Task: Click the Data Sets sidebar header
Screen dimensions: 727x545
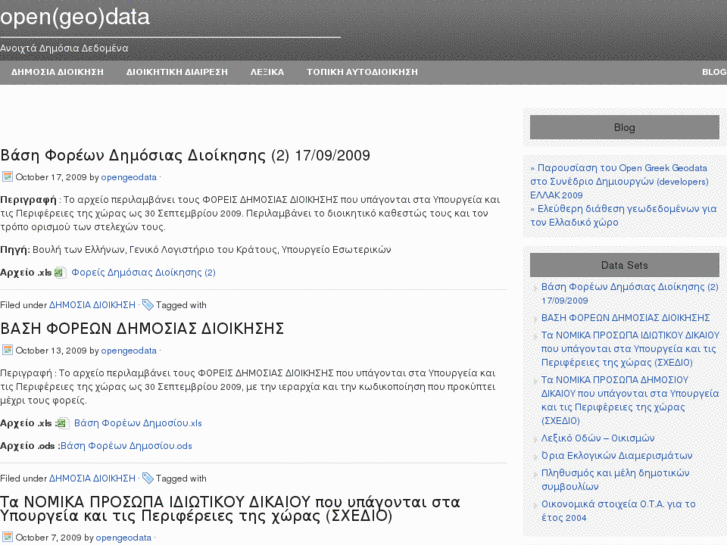Action: (625, 265)
